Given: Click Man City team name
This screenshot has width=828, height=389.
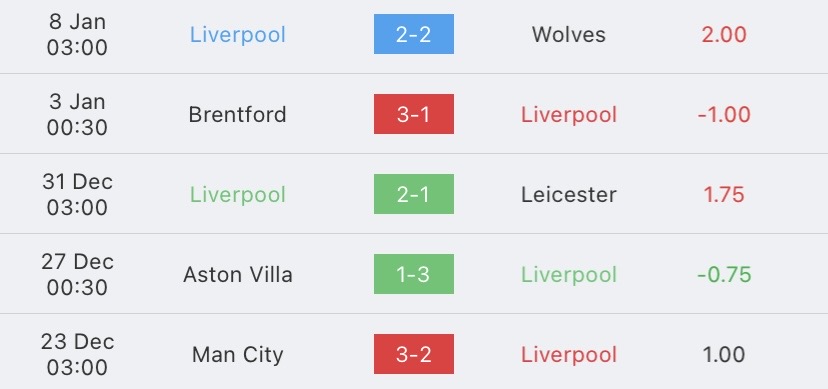Looking at the screenshot, I should point(238,355).
